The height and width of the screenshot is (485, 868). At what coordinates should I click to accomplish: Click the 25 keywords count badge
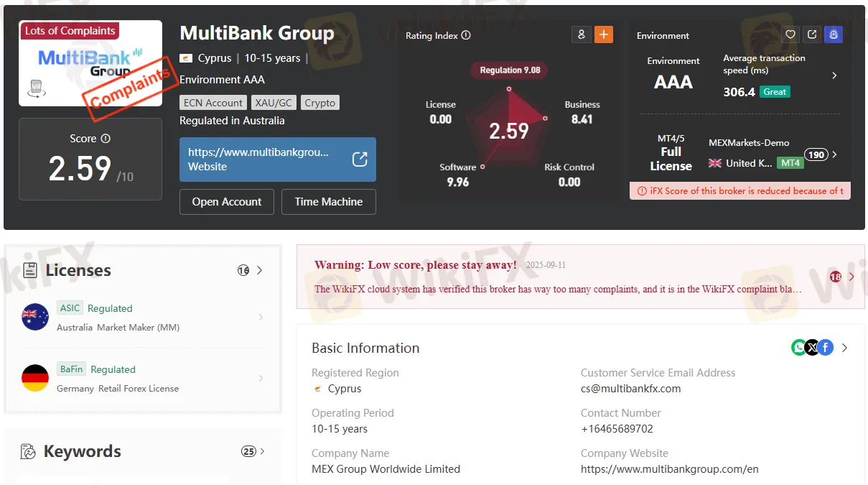249,451
